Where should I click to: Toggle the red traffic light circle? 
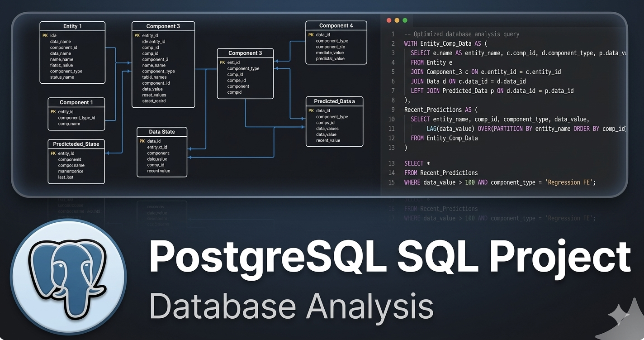point(388,20)
